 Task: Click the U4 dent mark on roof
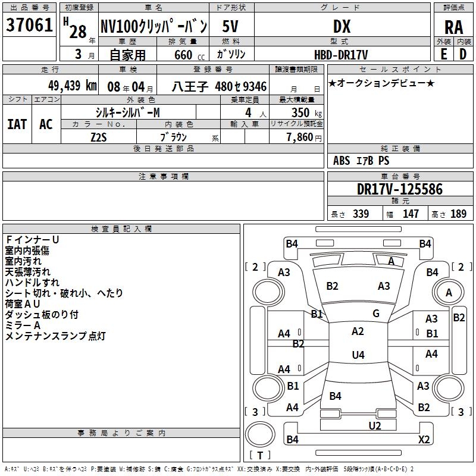coord(358,355)
